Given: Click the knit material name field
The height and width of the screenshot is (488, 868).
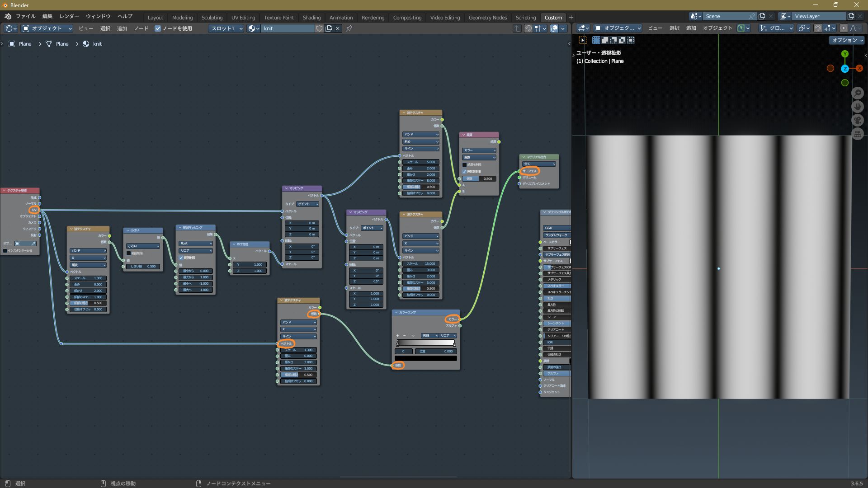Looking at the screenshot, I should (x=288, y=28).
